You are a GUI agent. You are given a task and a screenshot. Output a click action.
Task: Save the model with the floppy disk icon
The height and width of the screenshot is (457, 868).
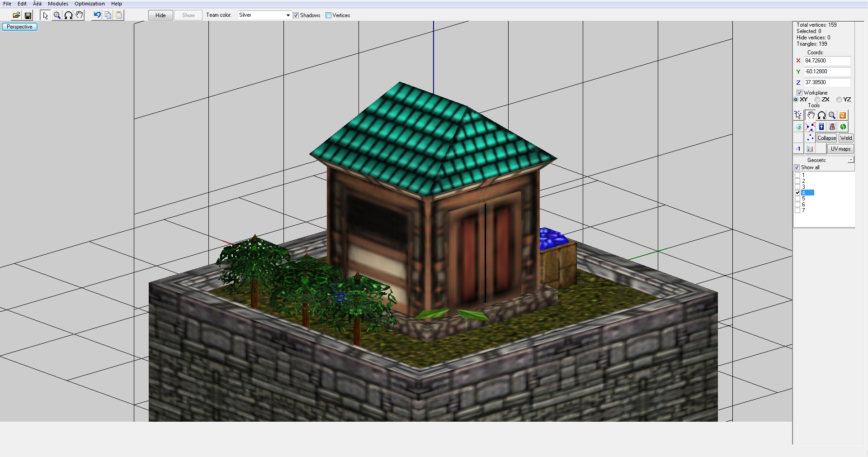(x=28, y=15)
